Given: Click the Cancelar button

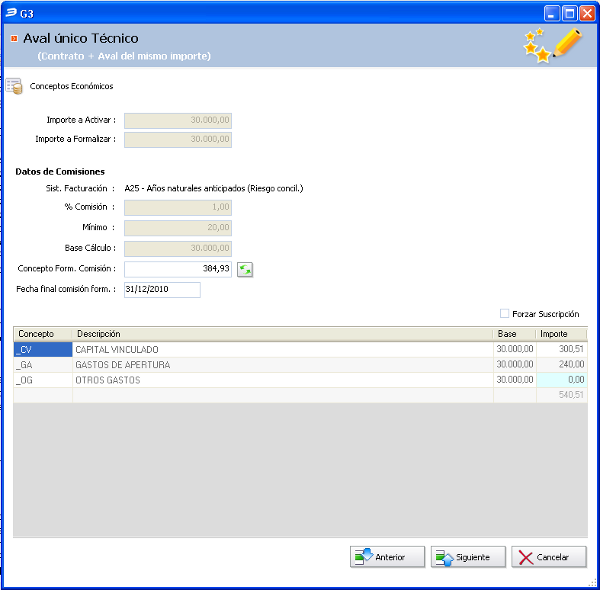Looking at the screenshot, I should 549,557.
